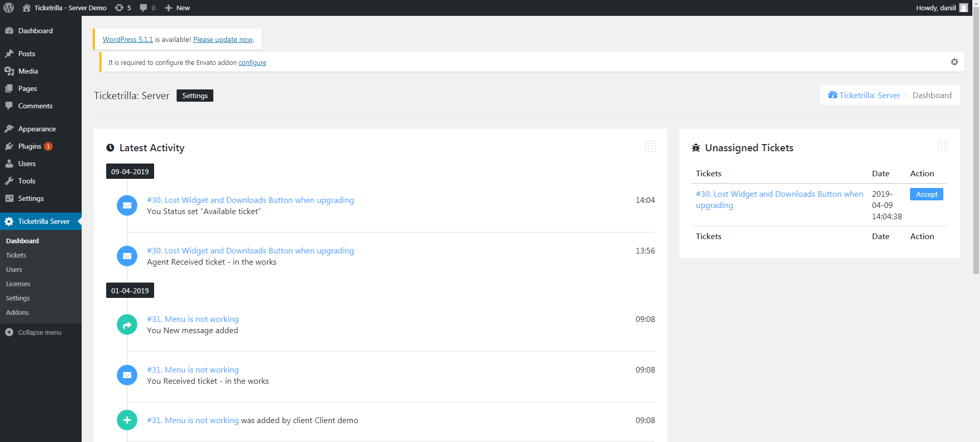Click the Howdy, daniil account menu
This screenshot has height=442, width=980.
942,8
